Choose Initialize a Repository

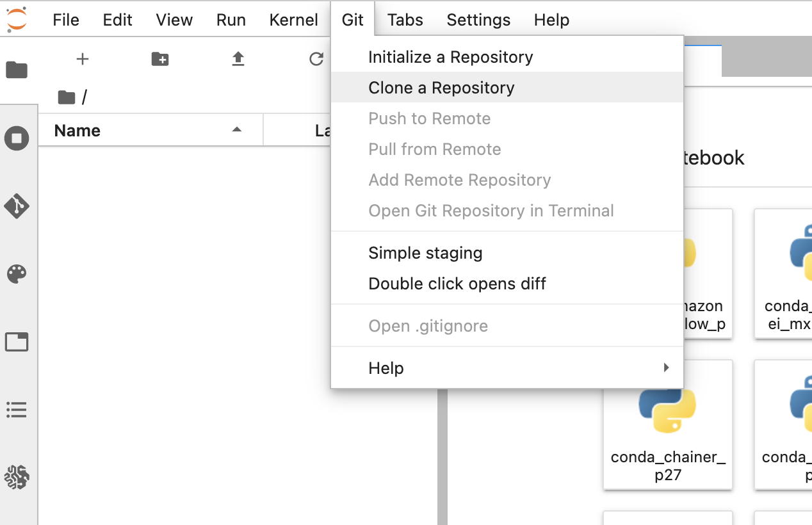coord(507,57)
